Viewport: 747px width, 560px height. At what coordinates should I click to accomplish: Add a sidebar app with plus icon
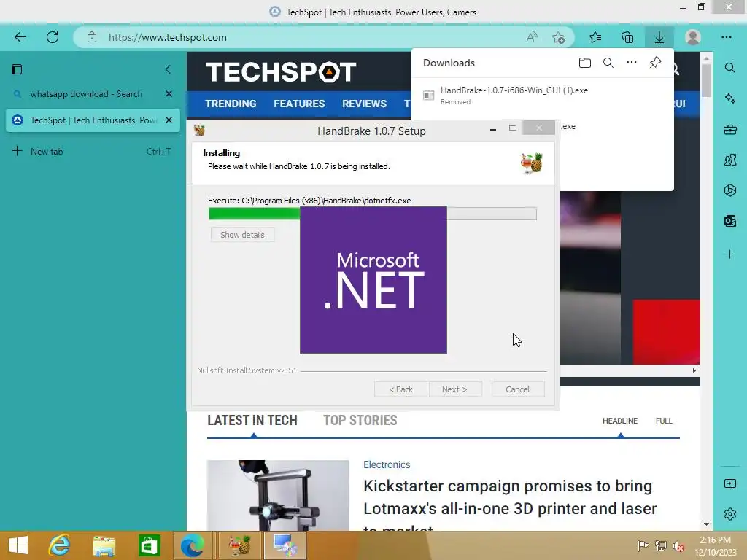point(729,254)
